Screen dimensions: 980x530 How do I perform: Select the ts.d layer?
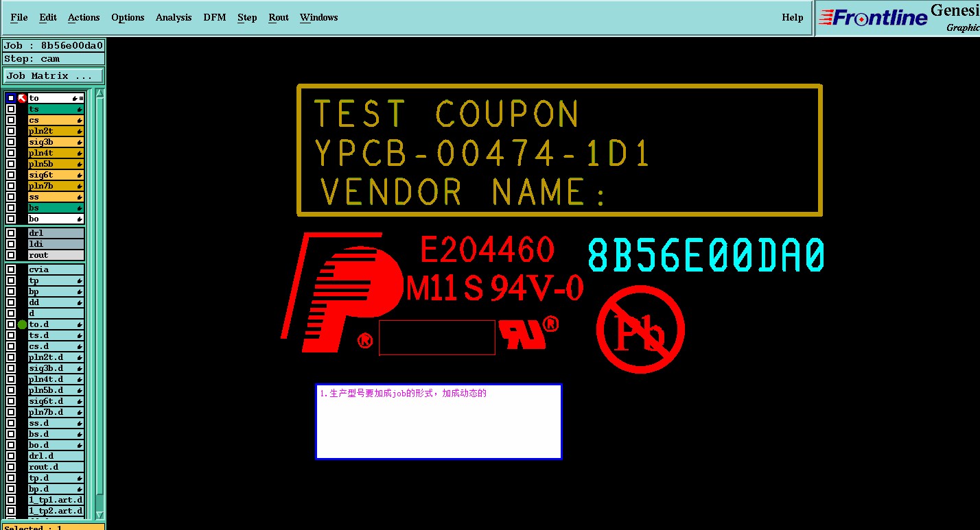tap(56, 335)
